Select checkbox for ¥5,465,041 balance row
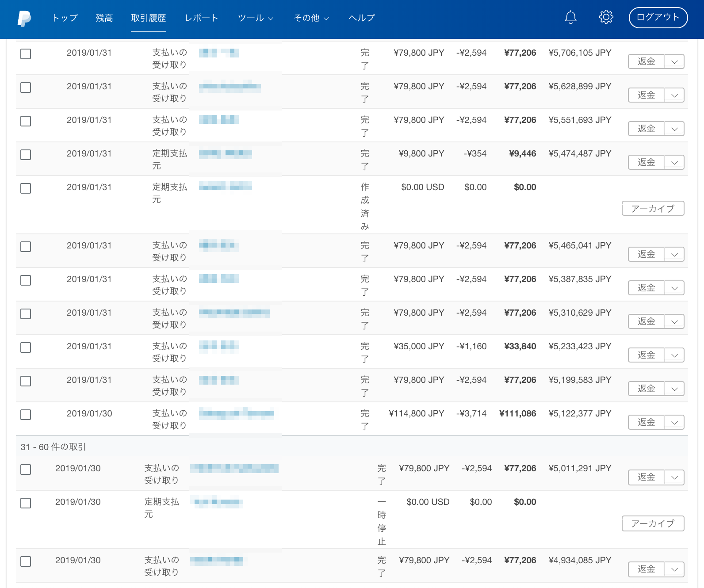The image size is (704, 588). (x=26, y=247)
